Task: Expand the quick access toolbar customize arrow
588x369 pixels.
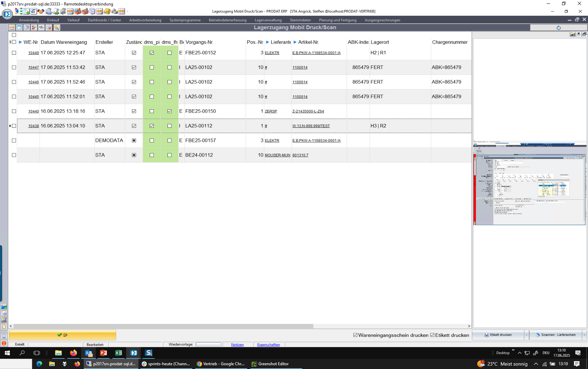Action: (x=128, y=11)
